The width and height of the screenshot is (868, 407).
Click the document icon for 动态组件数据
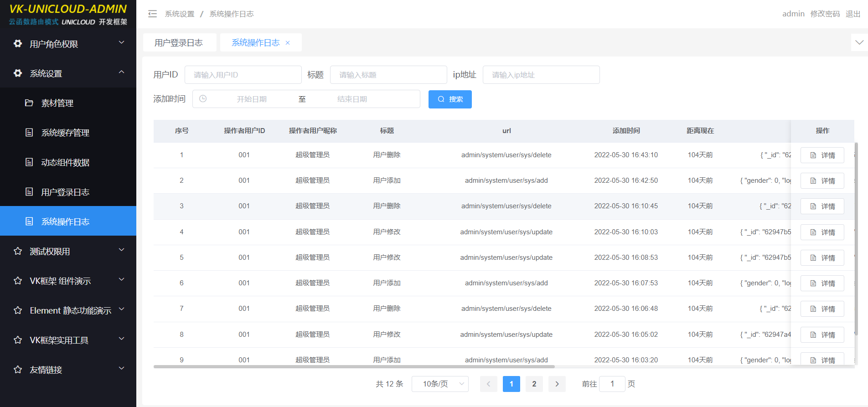pos(29,162)
